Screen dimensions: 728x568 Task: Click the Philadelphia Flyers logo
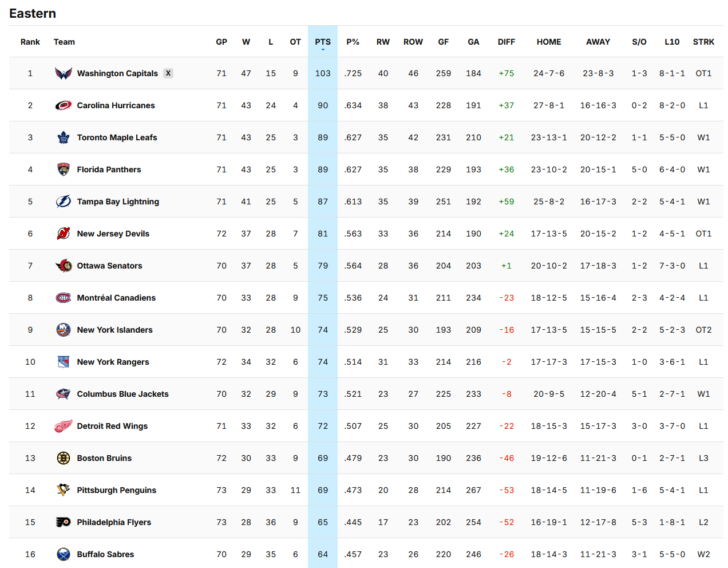point(64,522)
